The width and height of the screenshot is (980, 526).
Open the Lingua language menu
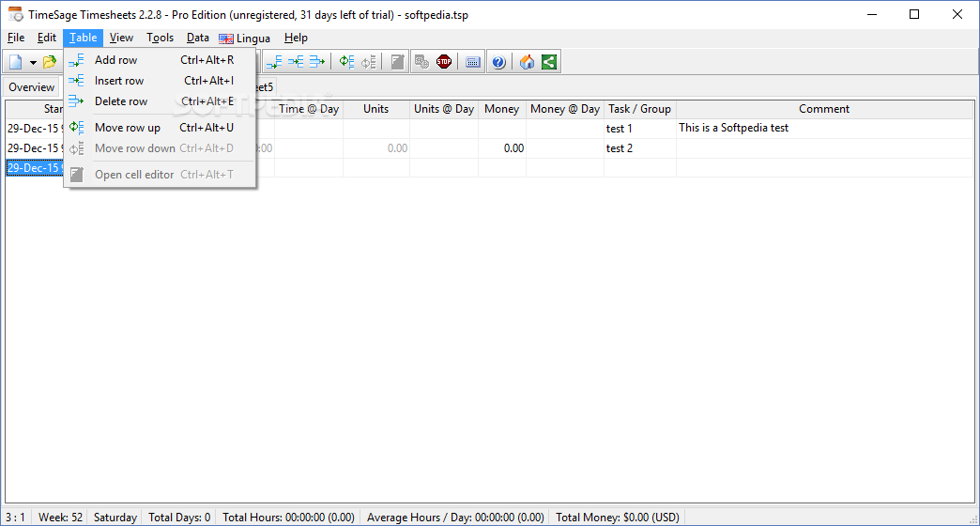pyautogui.click(x=245, y=39)
